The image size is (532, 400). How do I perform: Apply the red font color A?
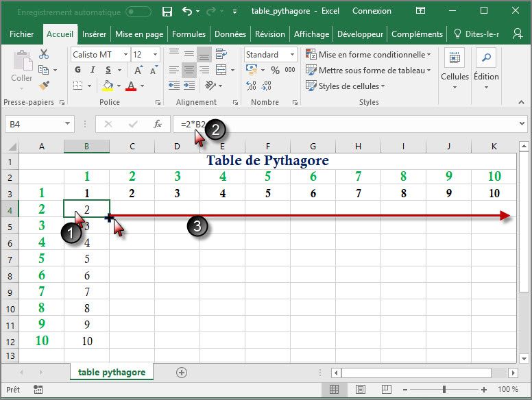pos(131,86)
